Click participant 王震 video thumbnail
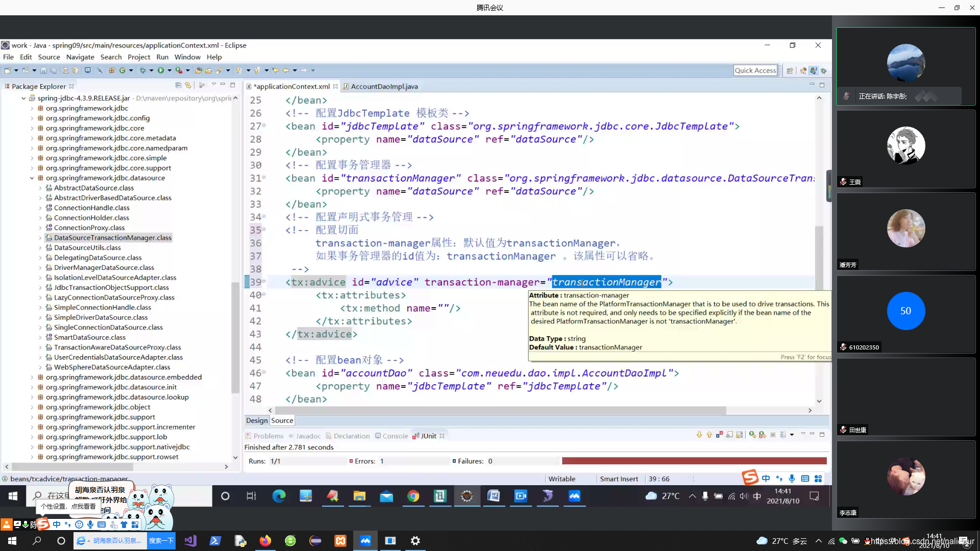 click(906, 149)
